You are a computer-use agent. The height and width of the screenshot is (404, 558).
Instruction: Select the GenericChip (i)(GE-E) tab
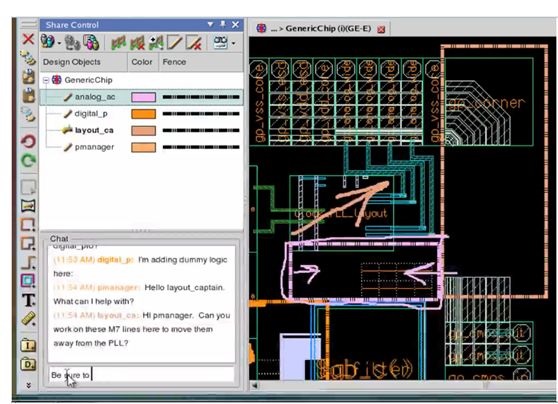coord(321,28)
